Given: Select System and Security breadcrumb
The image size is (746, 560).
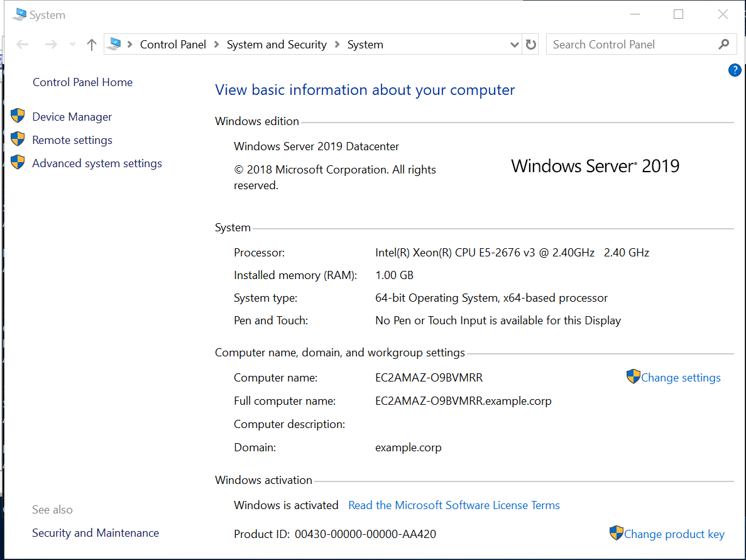Looking at the screenshot, I should (277, 45).
